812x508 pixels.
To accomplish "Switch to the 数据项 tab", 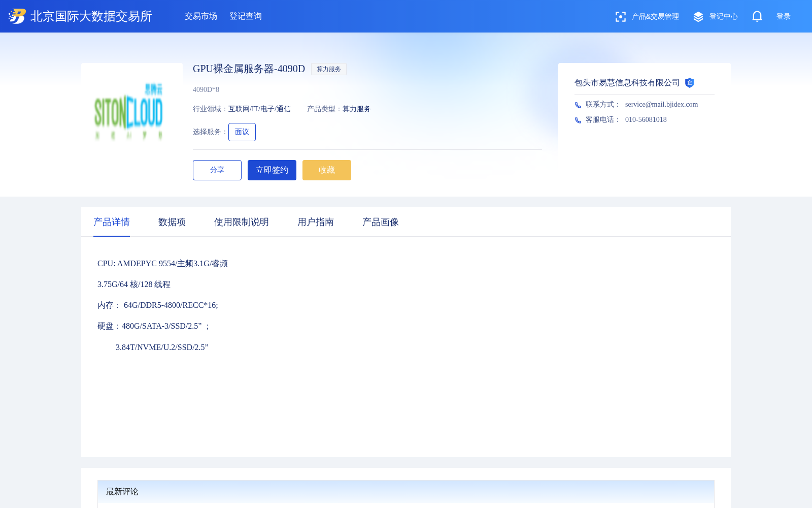I will (172, 222).
